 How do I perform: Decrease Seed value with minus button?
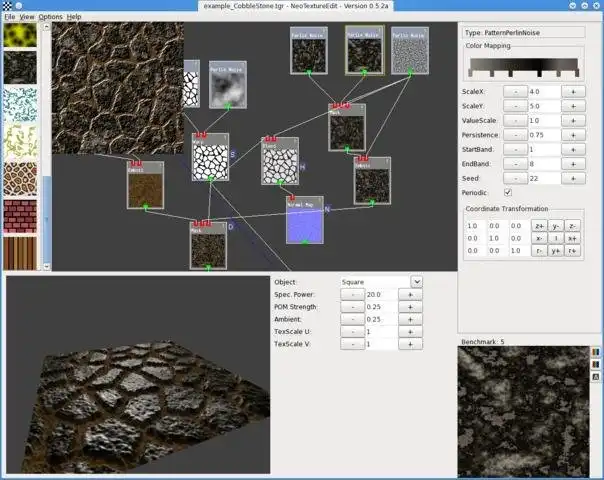pos(514,177)
